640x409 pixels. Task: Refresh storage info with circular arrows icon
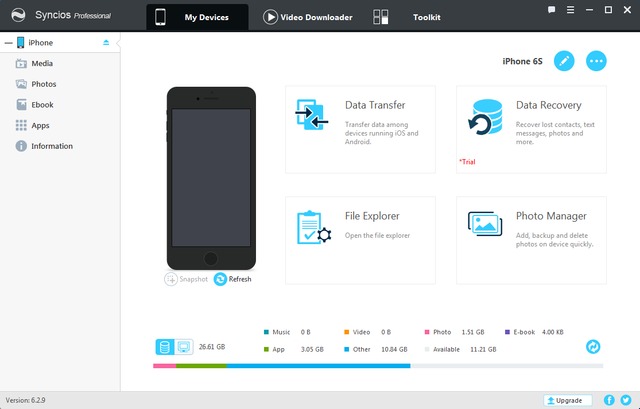point(593,346)
